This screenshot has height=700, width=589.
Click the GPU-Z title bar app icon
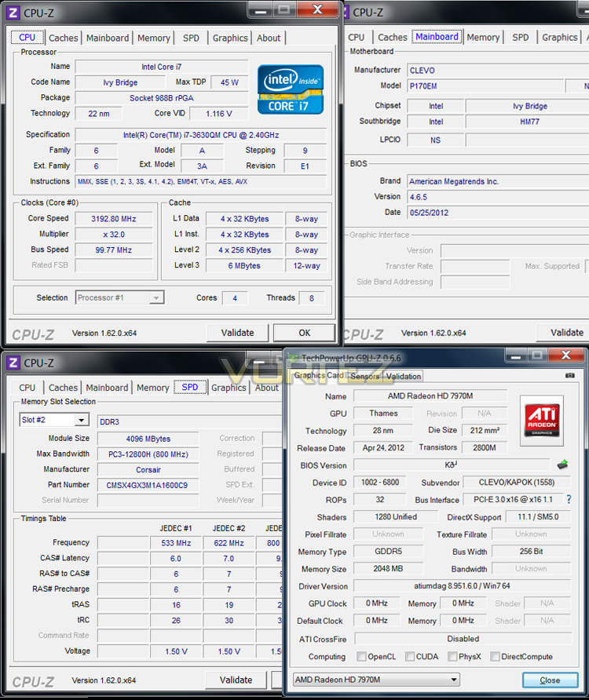(293, 358)
